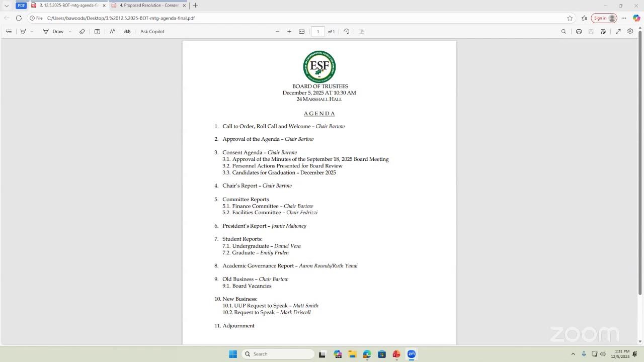Click the Sign in button
The width and height of the screenshot is (644, 362).
(604, 18)
